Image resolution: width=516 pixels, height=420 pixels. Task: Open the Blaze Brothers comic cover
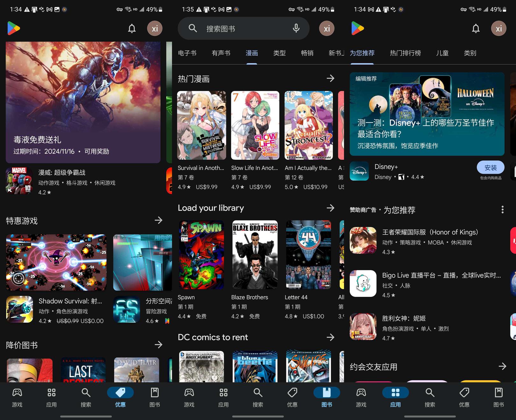(255, 255)
